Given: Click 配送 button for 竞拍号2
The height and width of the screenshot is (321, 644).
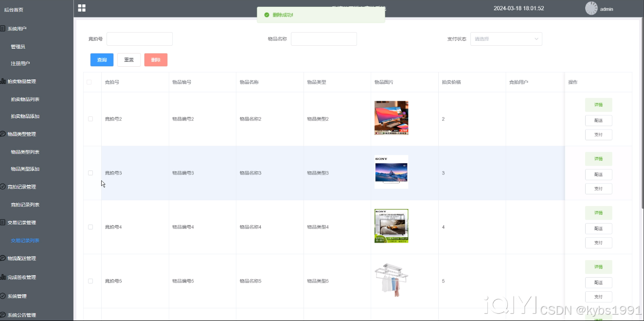Looking at the screenshot, I should point(598,120).
